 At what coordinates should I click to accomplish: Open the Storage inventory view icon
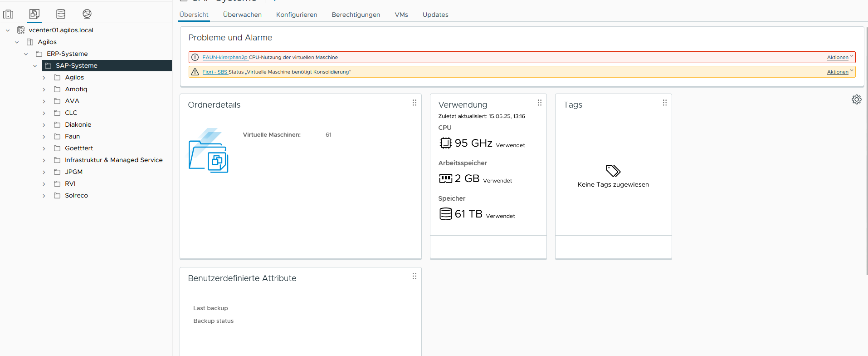coord(61,14)
